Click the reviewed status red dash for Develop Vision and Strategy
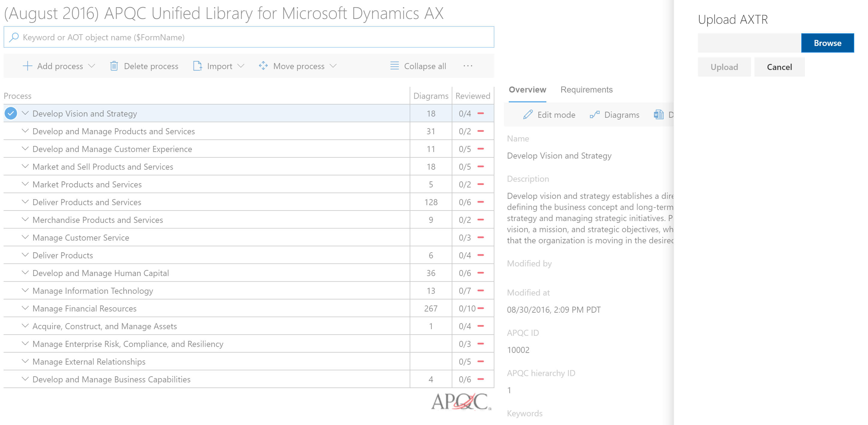The image size is (868, 425). 481,113
